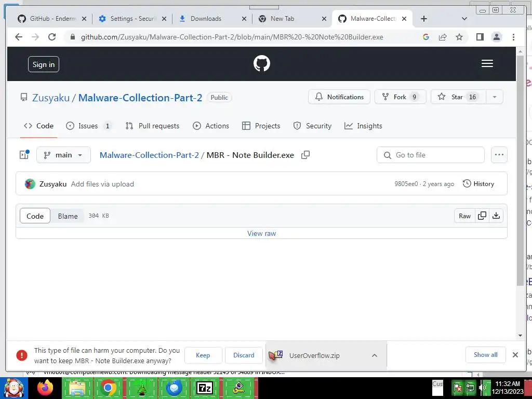Click the Notifications bell button
The image size is (532, 399).
(x=339, y=97)
